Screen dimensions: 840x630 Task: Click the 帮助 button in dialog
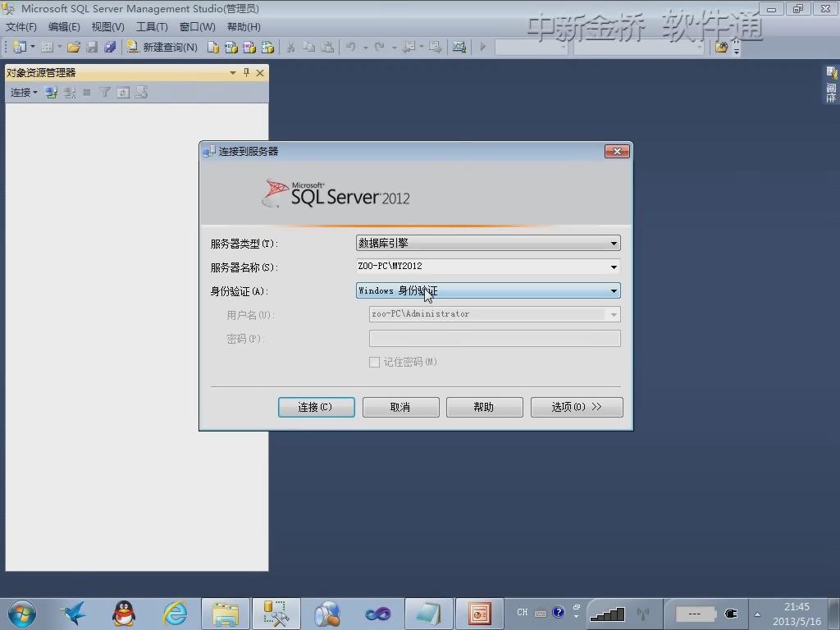click(484, 407)
